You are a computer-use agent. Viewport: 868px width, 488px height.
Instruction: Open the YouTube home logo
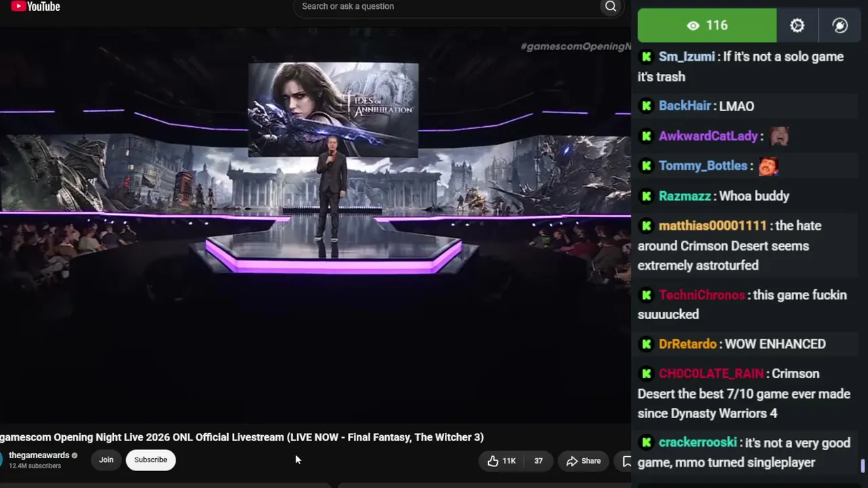pos(36,7)
